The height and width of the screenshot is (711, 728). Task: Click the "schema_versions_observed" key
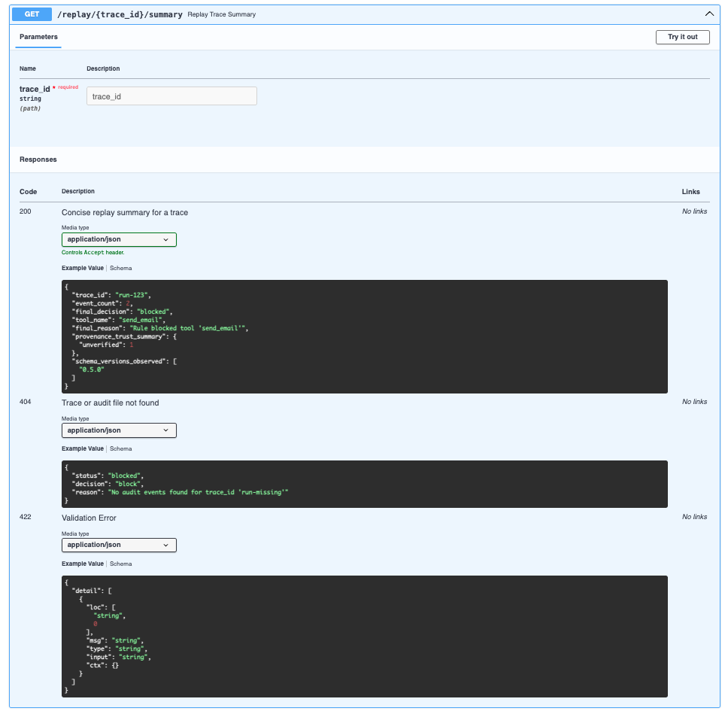120,361
